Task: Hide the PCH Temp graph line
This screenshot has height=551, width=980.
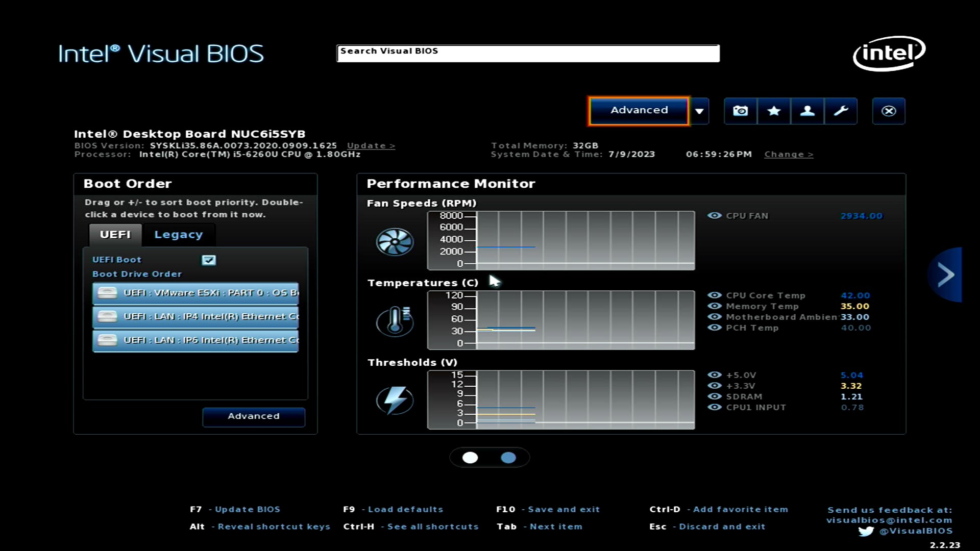Action: click(x=715, y=328)
